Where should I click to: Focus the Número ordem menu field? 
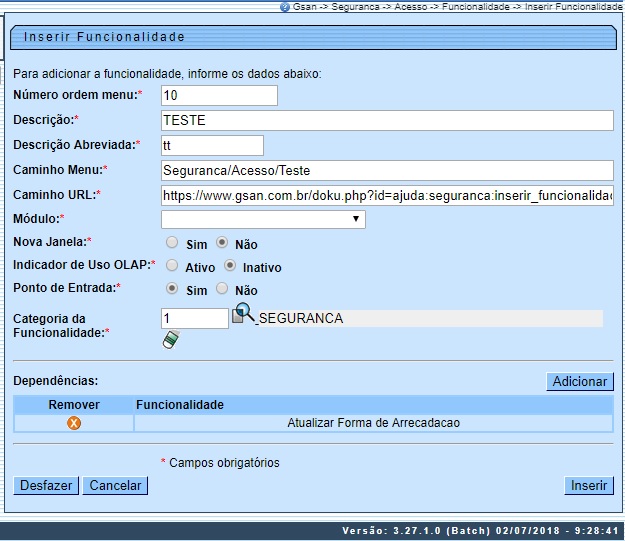(x=218, y=95)
